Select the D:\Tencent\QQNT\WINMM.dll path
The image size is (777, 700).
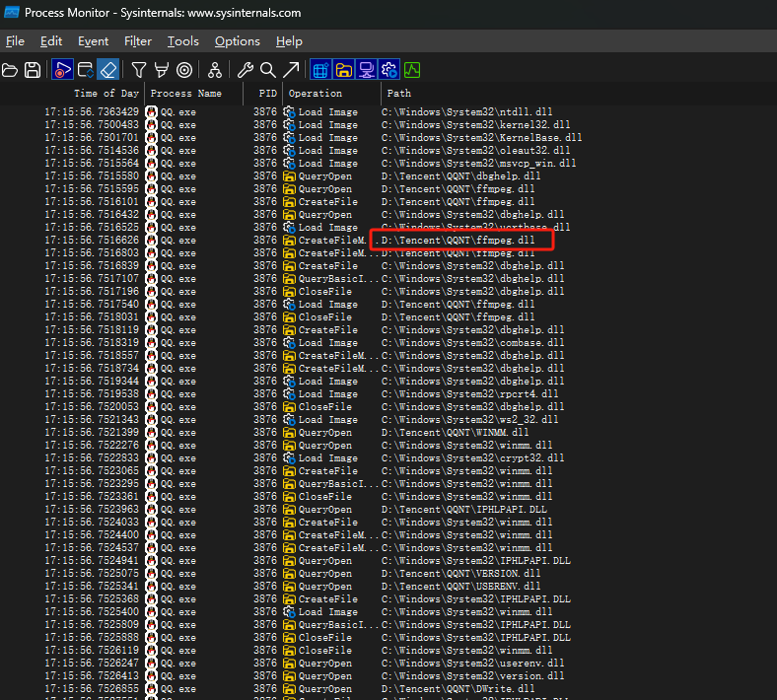455,433
